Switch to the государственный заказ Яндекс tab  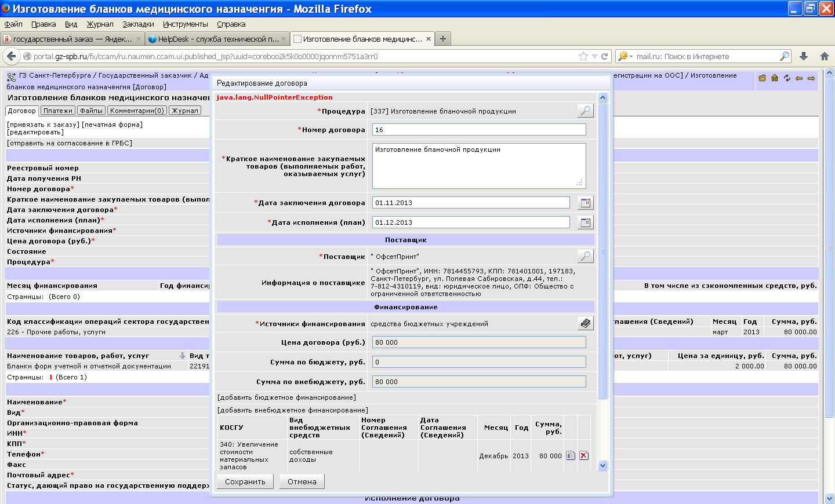coord(72,39)
